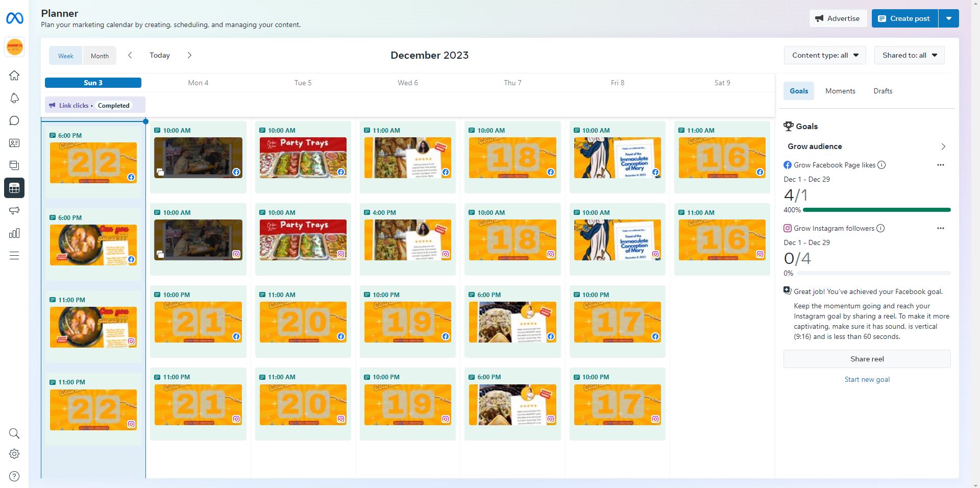Show info for Grow Facebook Page likes

(881, 165)
